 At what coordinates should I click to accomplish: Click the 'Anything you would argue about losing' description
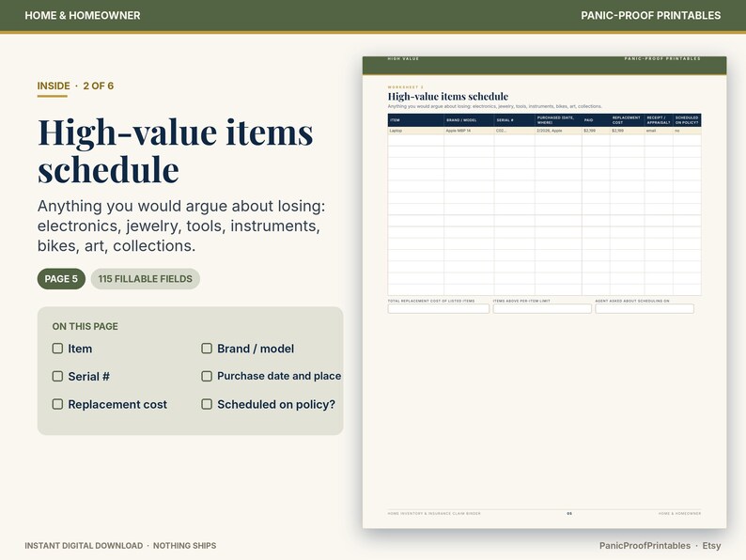point(181,226)
